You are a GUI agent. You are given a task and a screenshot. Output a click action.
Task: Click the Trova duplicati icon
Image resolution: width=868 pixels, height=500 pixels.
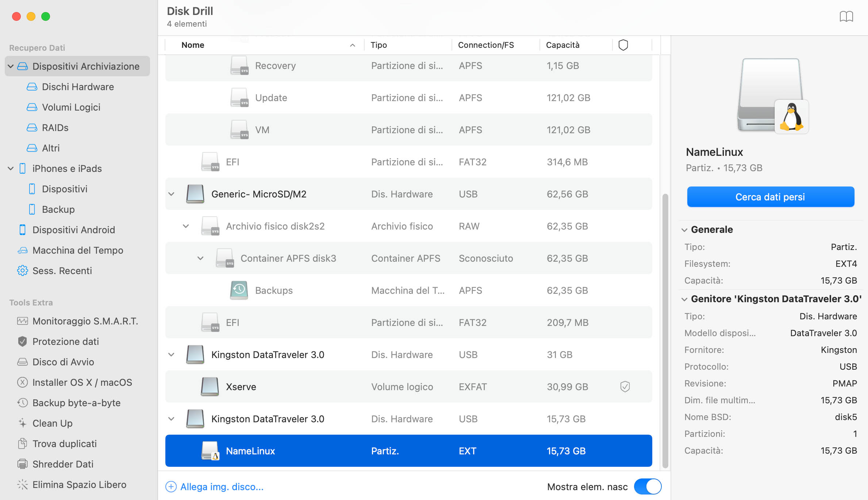[23, 444]
